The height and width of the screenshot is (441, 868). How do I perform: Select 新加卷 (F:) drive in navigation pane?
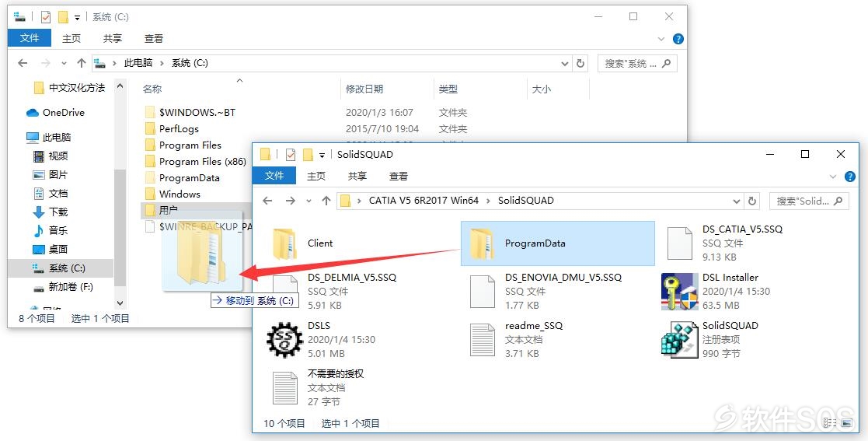pyautogui.click(x=63, y=287)
